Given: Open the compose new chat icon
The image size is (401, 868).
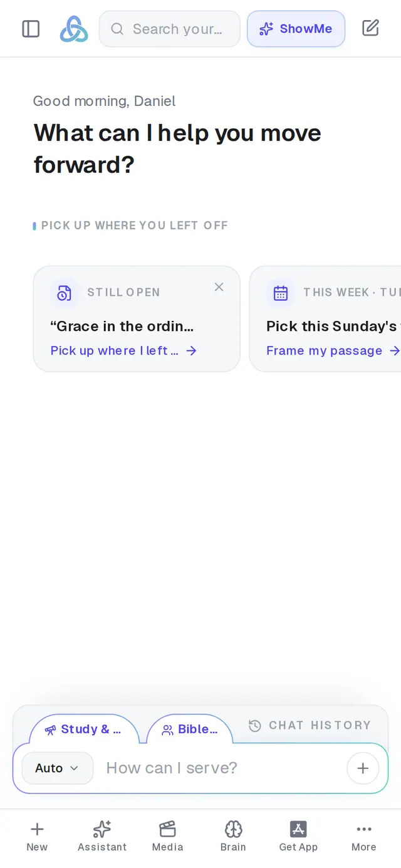Looking at the screenshot, I should (371, 28).
